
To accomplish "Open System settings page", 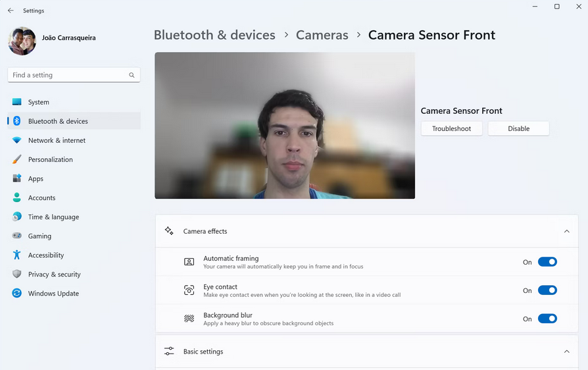I will click(74, 101).
